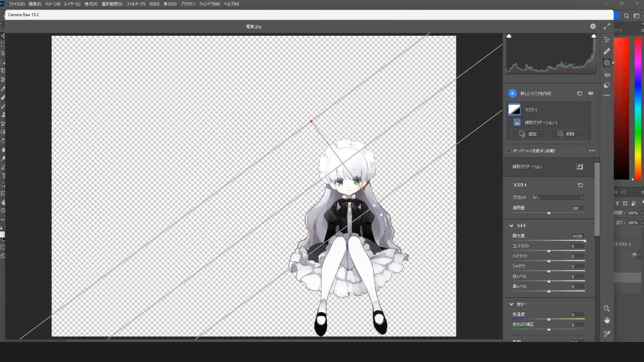Select the Camera Raw Zoom tool
644x362 pixels.
point(607,309)
